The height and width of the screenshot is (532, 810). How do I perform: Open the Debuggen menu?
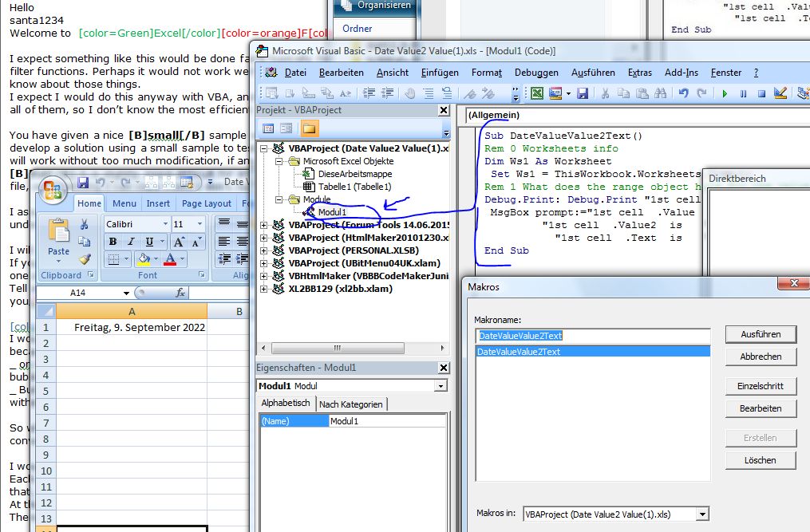(x=536, y=73)
